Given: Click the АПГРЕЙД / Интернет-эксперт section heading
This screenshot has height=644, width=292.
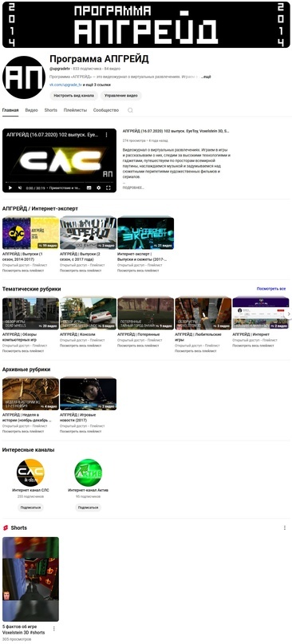Looking at the screenshot, I should pyautogui.click(x=40, y=208).
